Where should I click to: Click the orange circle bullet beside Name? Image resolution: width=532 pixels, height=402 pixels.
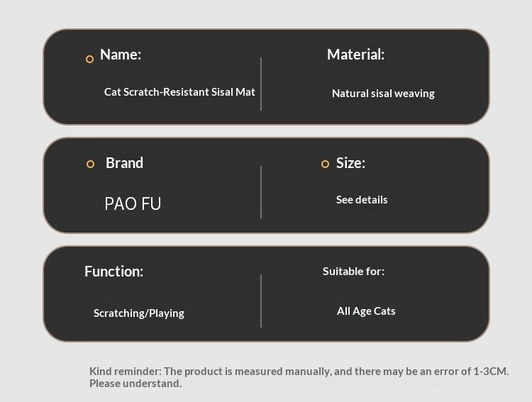click(x=89, y=60)
